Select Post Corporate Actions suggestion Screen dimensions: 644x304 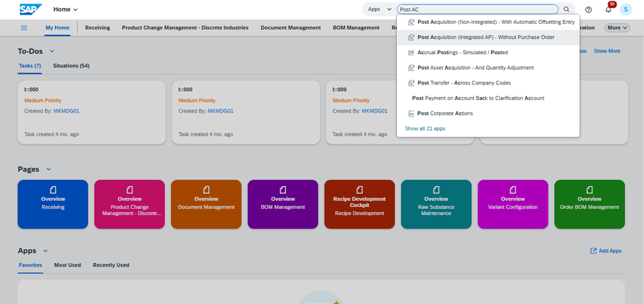488,113
